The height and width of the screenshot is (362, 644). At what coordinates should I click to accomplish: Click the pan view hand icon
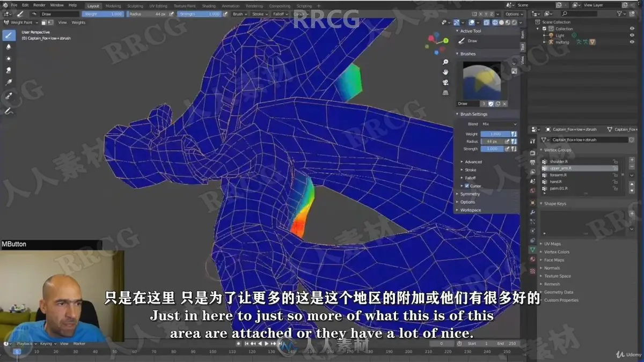coord(445,72)
